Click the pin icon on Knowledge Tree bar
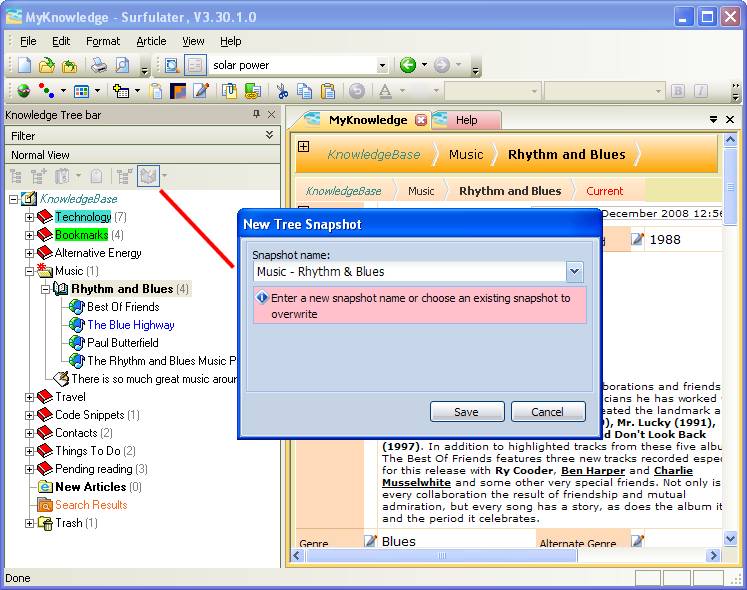Image resolution: width=747 pixels, height=590 pixels. pos(256,113)
